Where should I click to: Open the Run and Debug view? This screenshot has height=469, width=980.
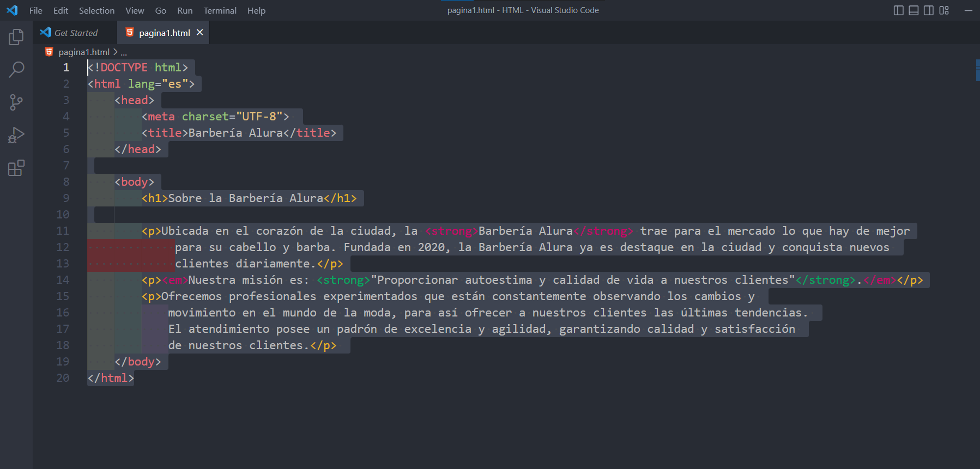[16, 135]
